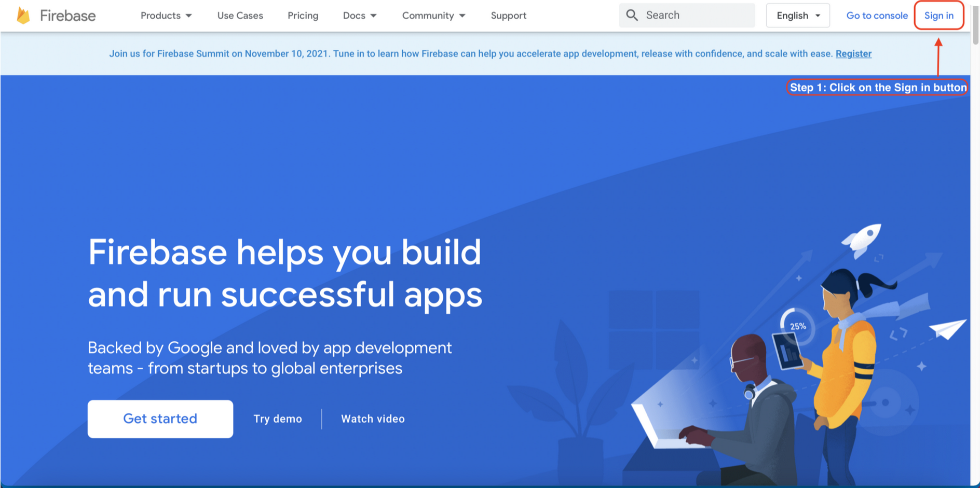Open the English language selector

coord(798,16)
